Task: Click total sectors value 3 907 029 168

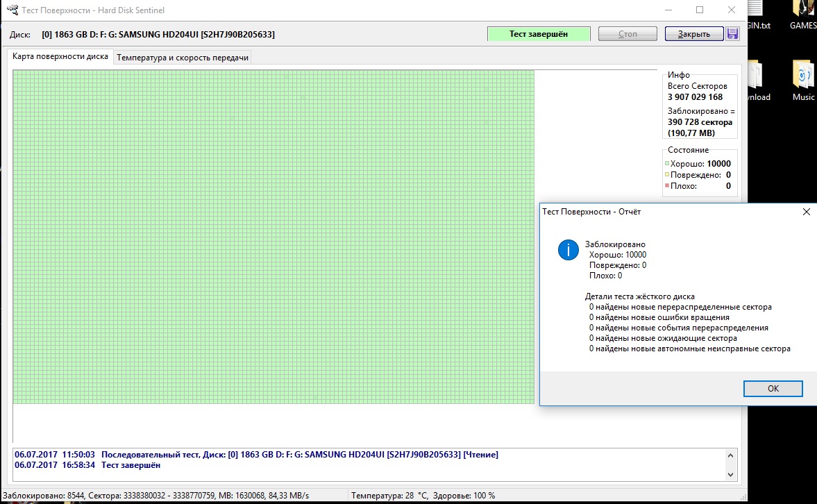Action: (x=695, y=97)
